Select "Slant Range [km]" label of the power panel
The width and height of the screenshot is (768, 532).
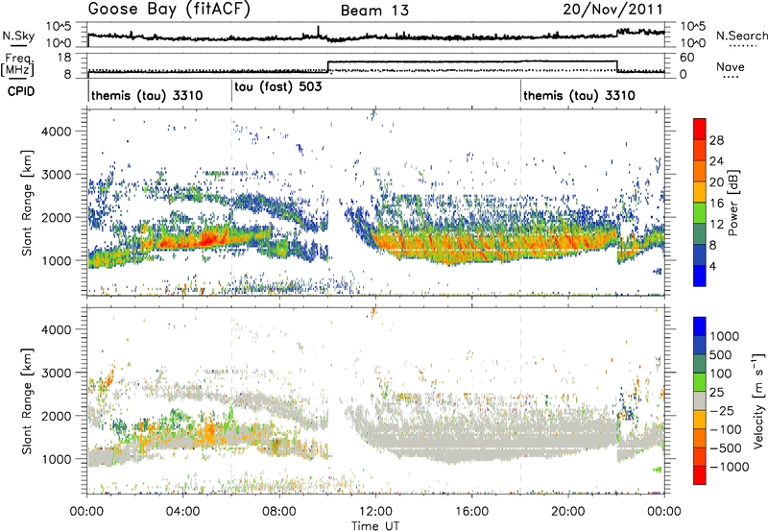[27, 202]
